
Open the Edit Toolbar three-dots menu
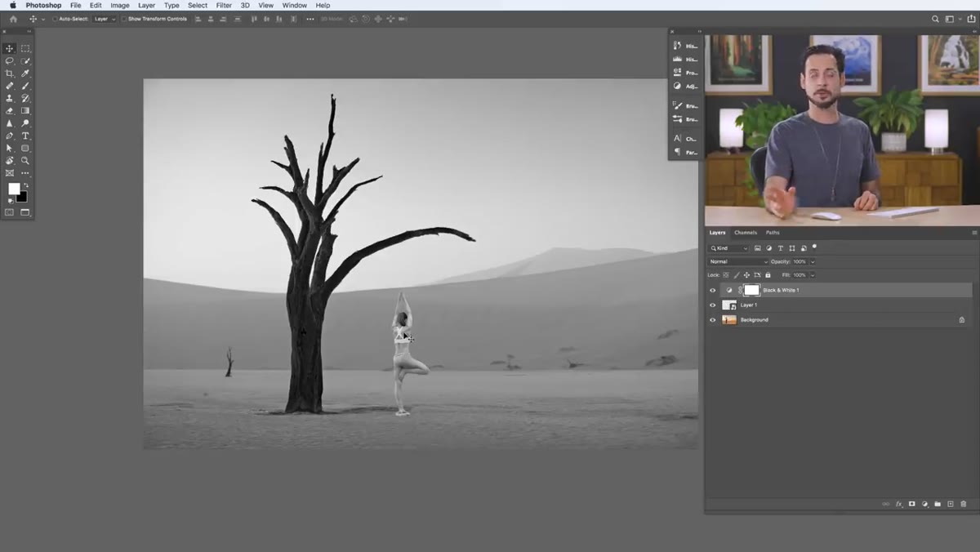point(25,173)
